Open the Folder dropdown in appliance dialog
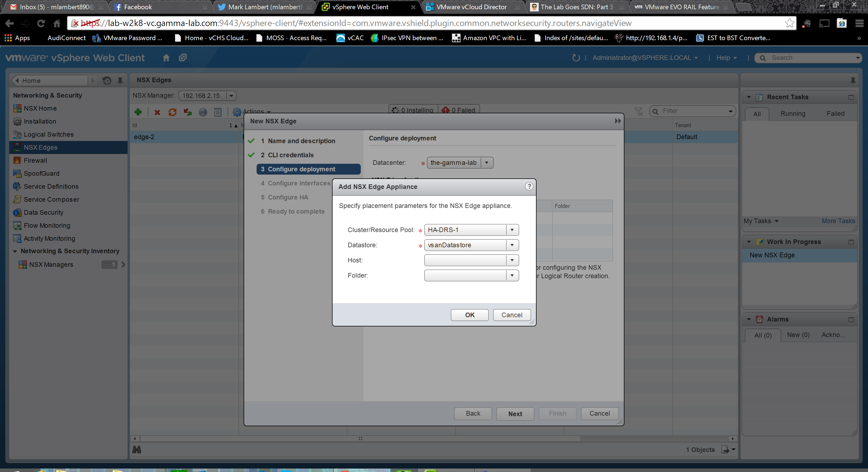 pyautogui.click(x=512, y=275)
